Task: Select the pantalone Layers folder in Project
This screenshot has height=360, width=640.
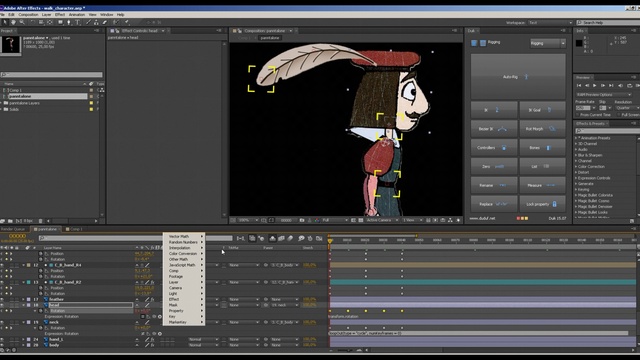Action: coord(24,103)
